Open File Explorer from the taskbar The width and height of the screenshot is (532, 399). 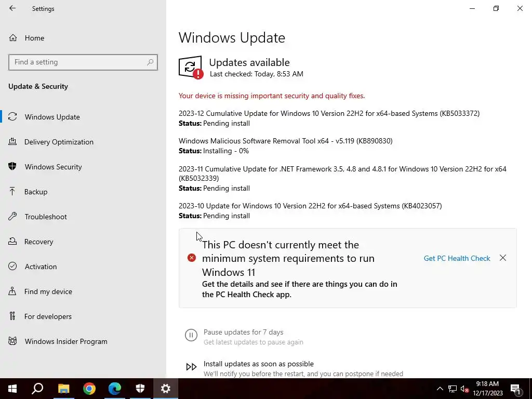[x=64, y=389]
